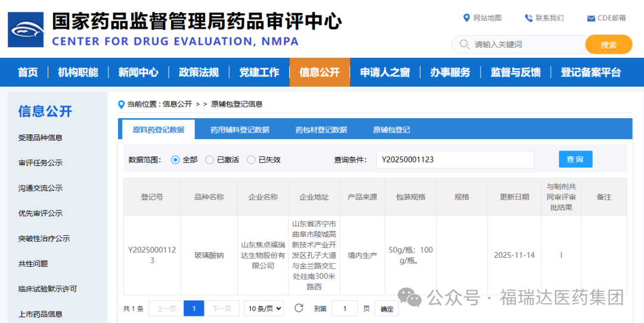Click the 包装规格 column header
The image size is (644, 323).
tap(410, 197)
